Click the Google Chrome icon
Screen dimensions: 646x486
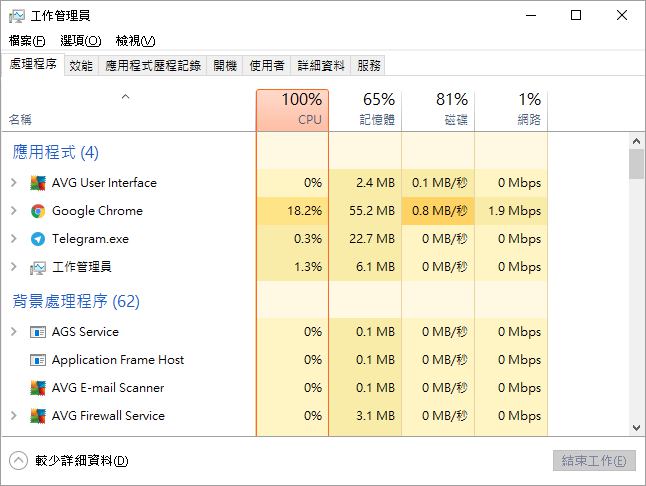38,211
